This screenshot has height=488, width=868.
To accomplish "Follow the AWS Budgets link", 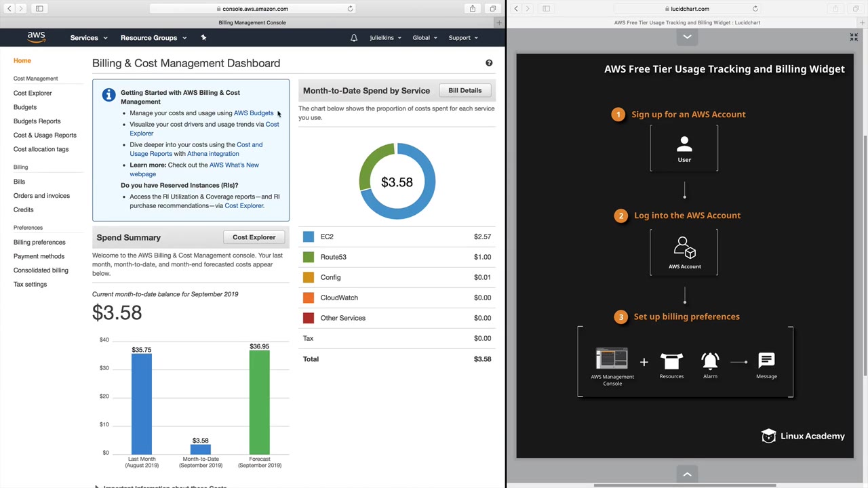I will [254, 113].
